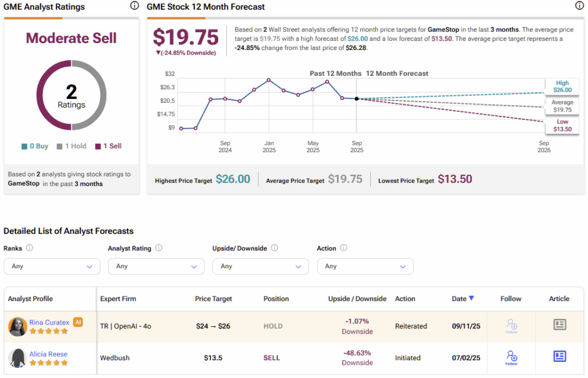This screenshot has width=588, height=378.
Task: Click the Reiterated action cell
Action: point(411,326)
